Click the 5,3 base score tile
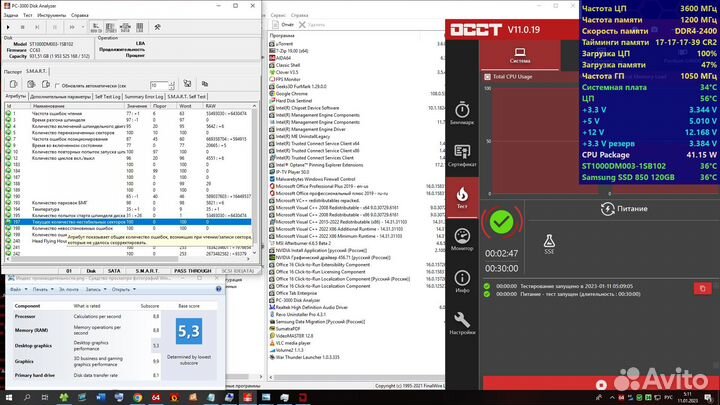The height and width of the screenshot is (405, 720). coord(189,331)
